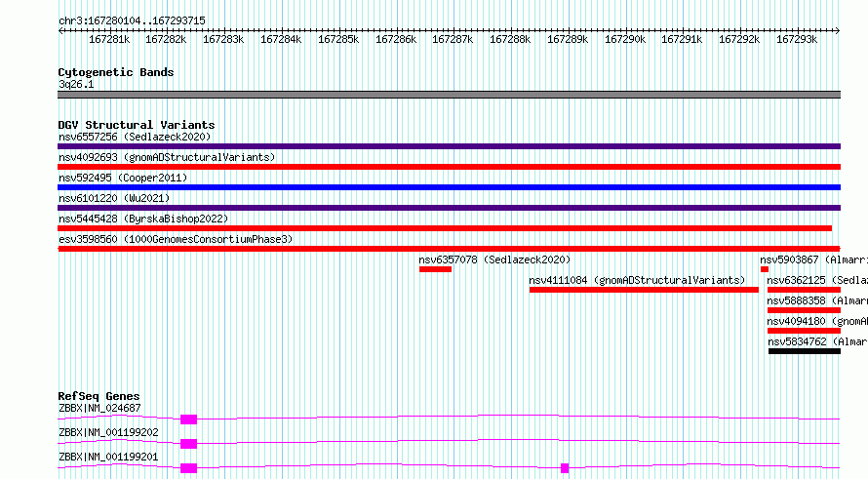Screen dimensions: 868x479
Task: Click the red bar under nsv4092693
Action: pyautogui.click(x=449, y=167)
